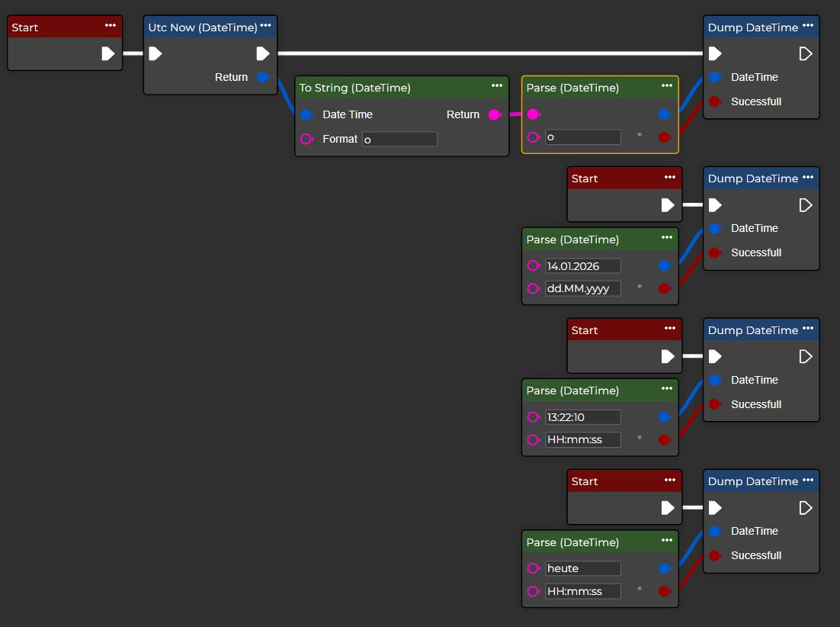Open the three-dot menu on To String node
This screenshot has width=840, height=627.
pos(497,85)
